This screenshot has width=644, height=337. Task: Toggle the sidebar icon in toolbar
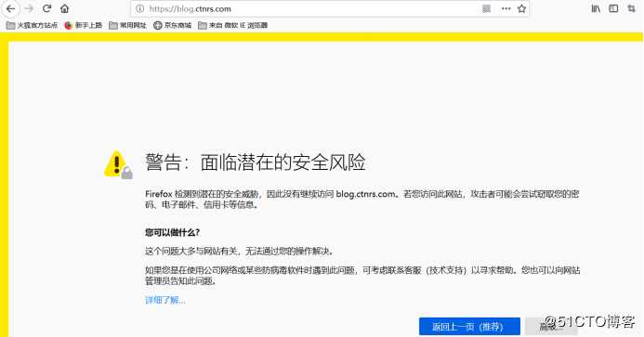[x=613, y=8]
